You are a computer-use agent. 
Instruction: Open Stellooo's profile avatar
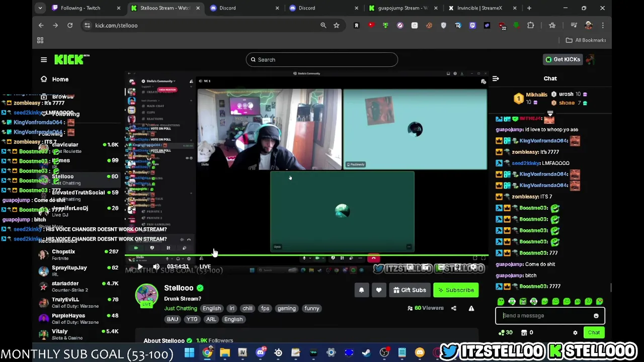pyautogui.click(x=146, y=295)
